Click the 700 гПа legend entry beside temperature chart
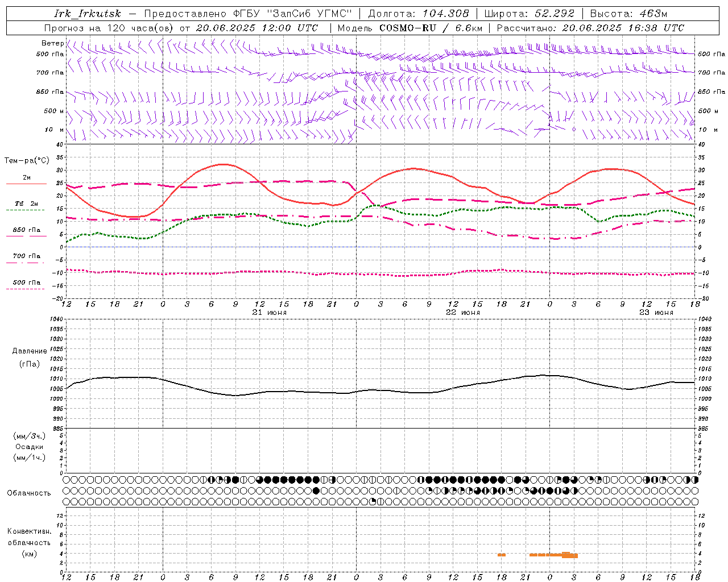The image size is (728, 582). click(x=26, y=256)
